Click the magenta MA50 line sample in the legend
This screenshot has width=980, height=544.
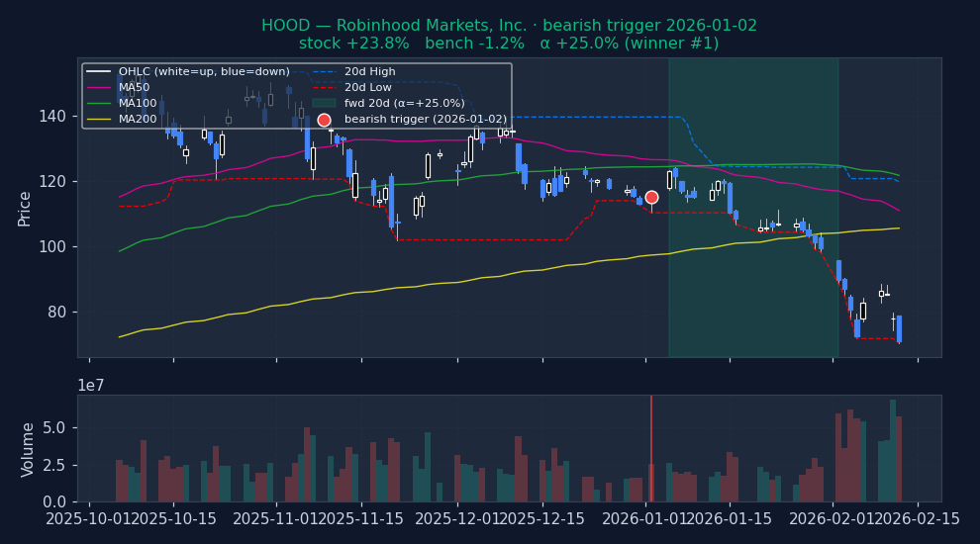tap(98, 88)
